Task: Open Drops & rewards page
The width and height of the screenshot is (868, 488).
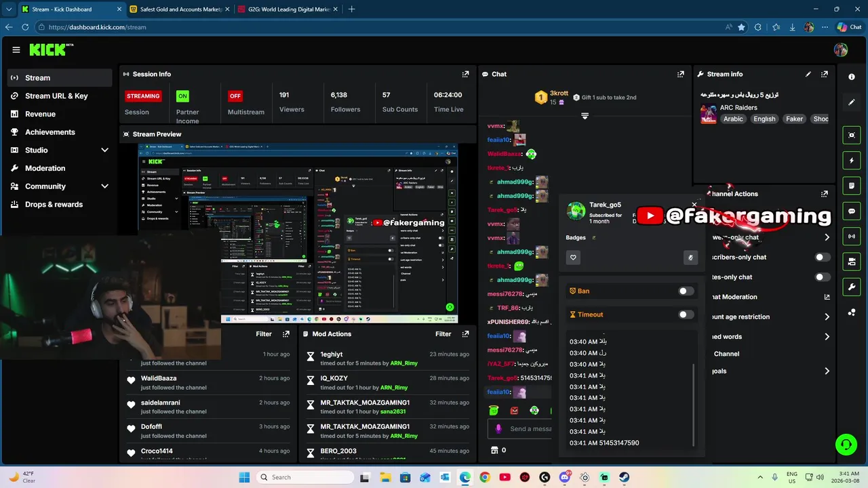Action: coord(60,205)
